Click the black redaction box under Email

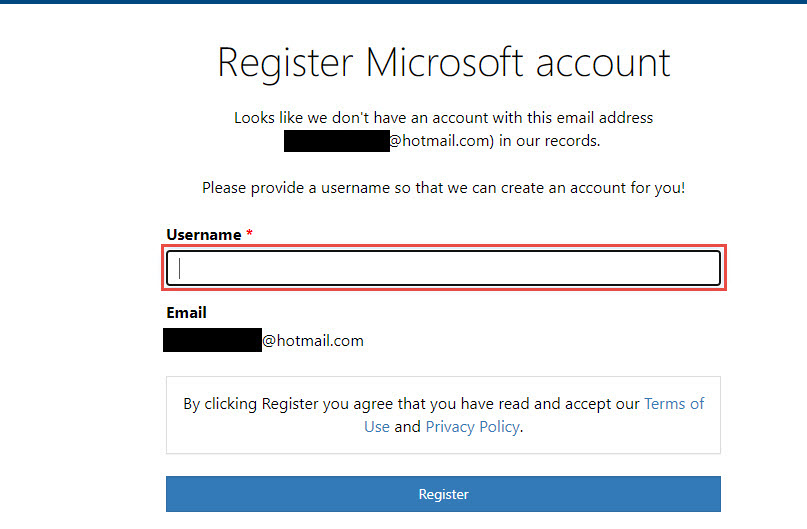click(x=212, y=340)
